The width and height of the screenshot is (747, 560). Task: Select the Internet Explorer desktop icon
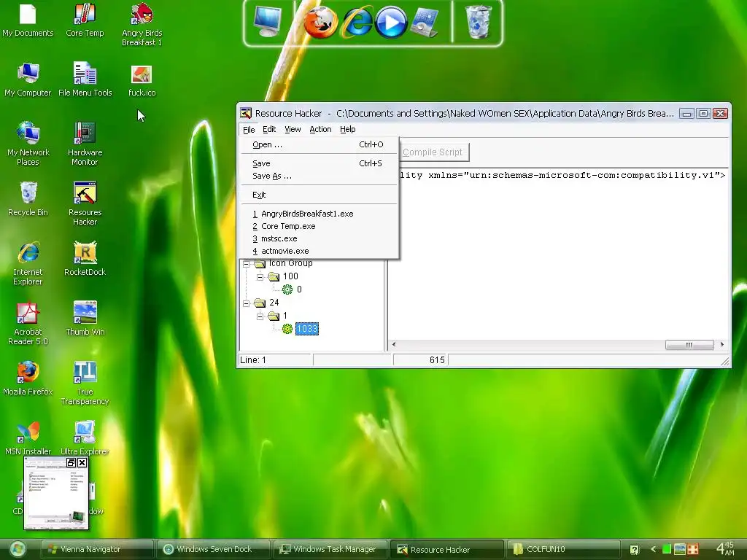(x=28, y=264)
